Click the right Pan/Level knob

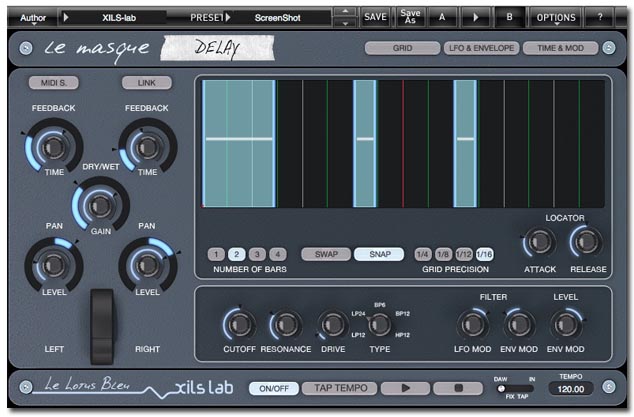(147, 265)
